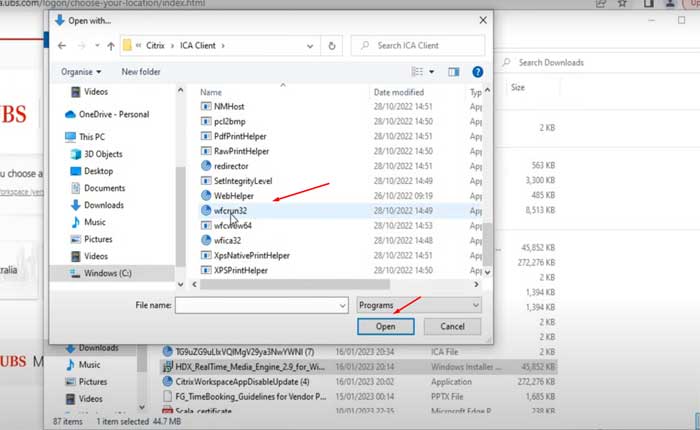Select CitrixWorkspaceAppDisableUpdate (4) in Explorer window

[x=242, y=382]
